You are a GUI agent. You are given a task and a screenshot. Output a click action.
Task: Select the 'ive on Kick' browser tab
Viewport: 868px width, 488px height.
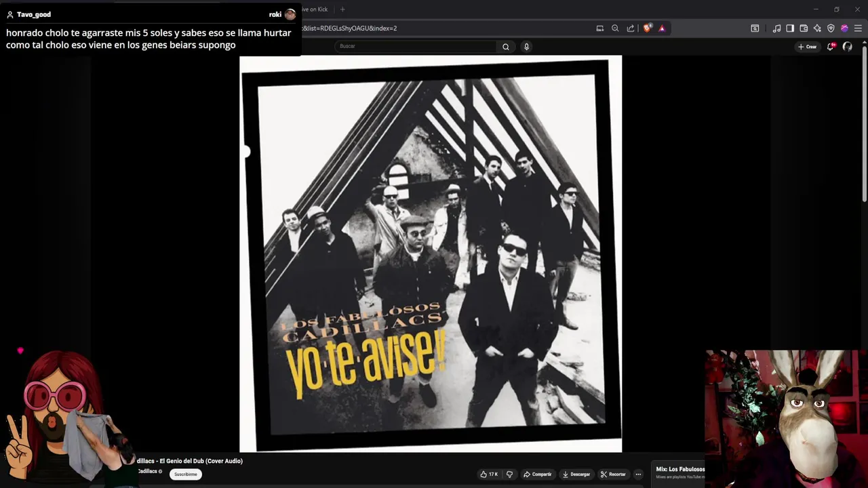pyautogui.click(x=315, y=9)
